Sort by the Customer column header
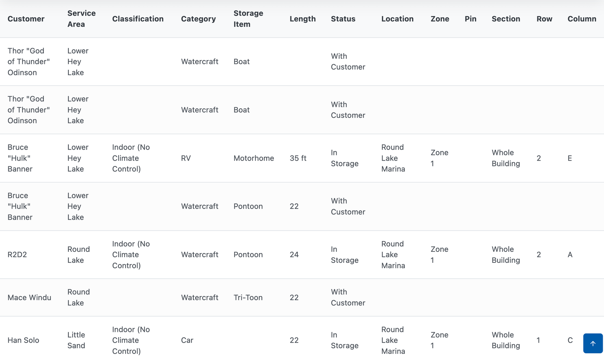 [x=26, y=19]
